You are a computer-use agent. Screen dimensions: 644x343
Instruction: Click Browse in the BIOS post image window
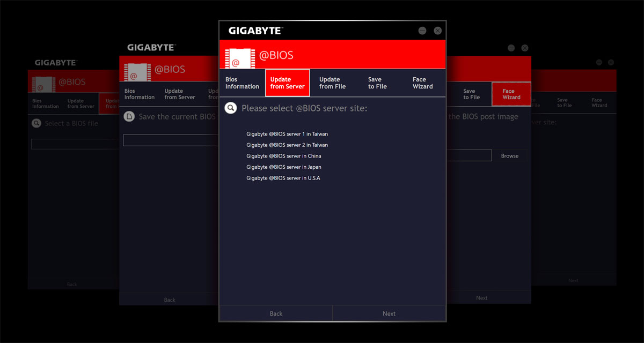pyautogui.click(x=510, y=156)
